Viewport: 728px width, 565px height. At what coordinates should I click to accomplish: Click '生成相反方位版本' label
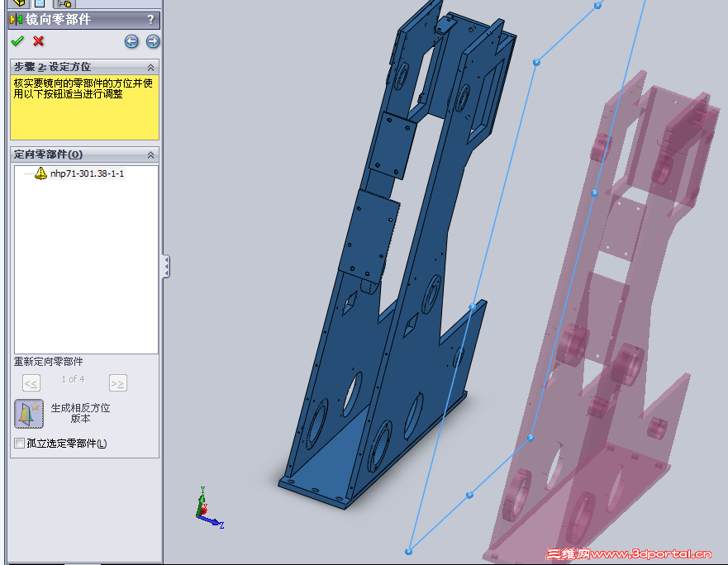click(80, 413)
